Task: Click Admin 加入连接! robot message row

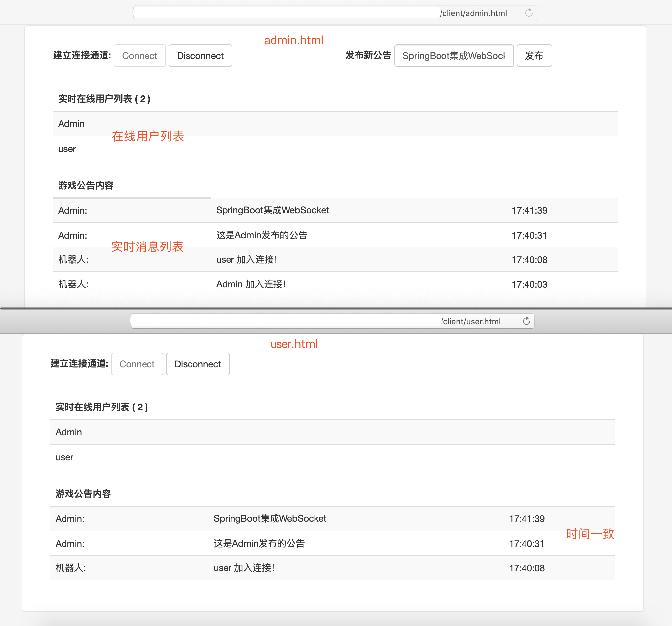Action: tap(251, 284)
